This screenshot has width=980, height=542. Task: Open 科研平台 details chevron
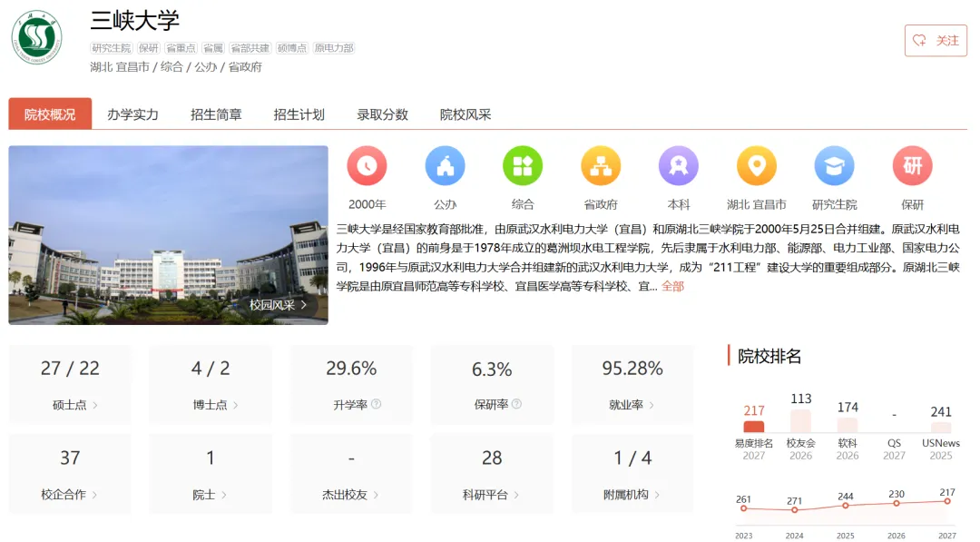point(517,495)
